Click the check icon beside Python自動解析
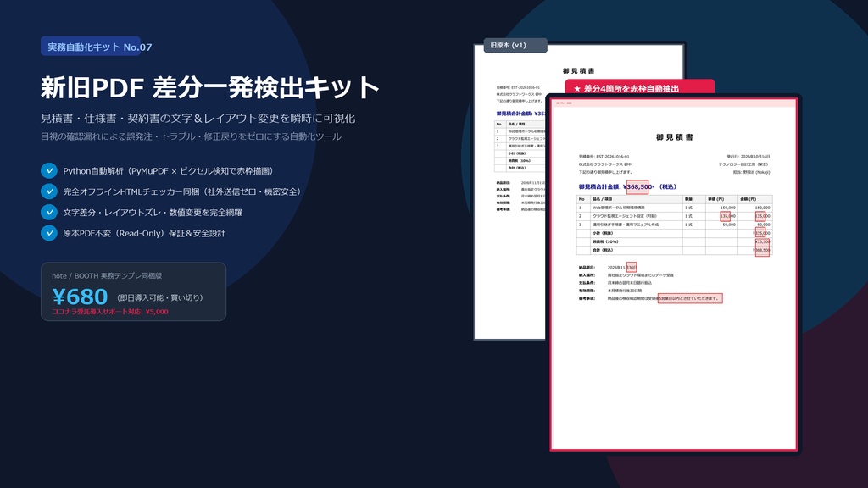Screen dimensions: 868x488 [x=48, y=170]
